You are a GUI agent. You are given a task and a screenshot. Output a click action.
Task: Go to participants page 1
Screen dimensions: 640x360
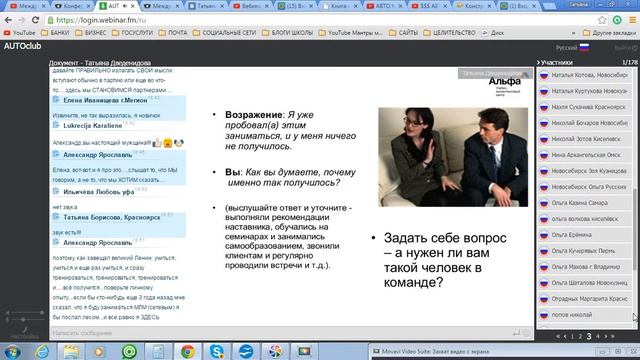572,336
